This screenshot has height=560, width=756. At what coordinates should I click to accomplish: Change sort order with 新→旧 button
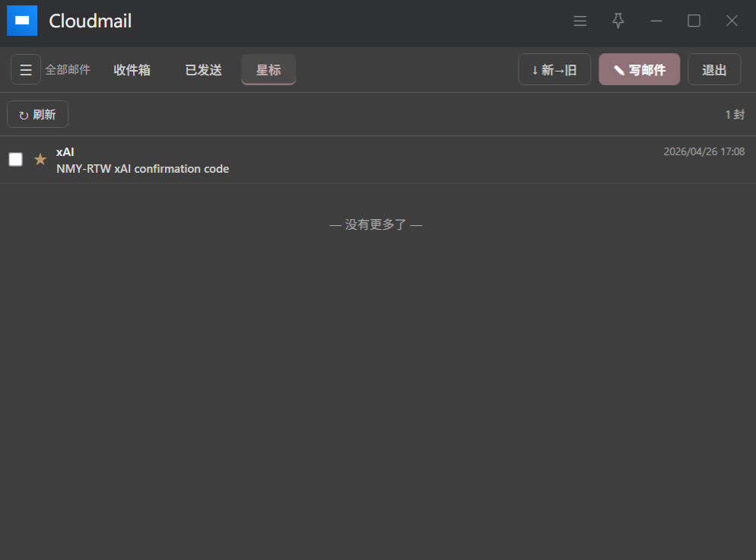pyautogui.click(x=554, y=69)
